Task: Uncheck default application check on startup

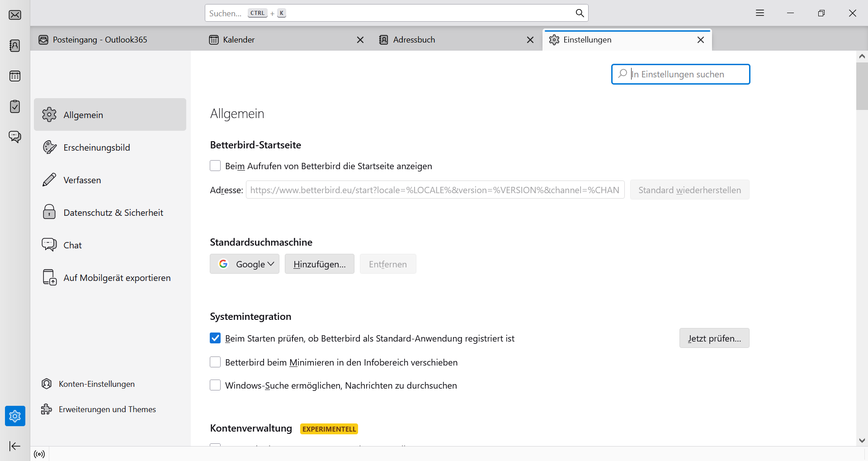Action: pos(215,338)
